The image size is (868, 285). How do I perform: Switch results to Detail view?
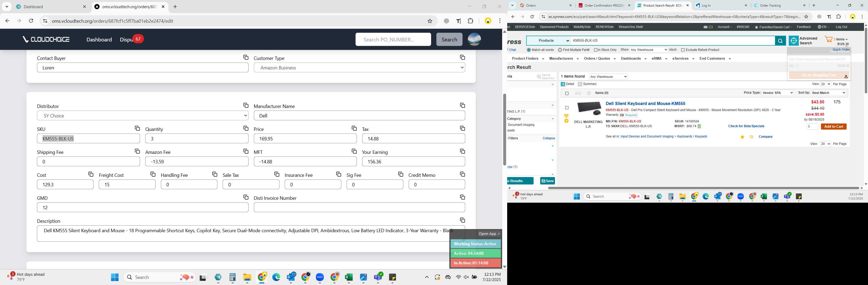point(567,84)
